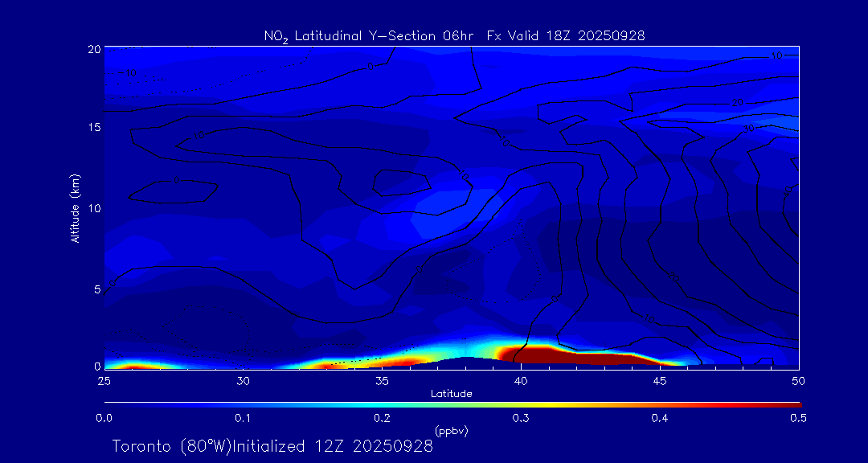Select altitude axis tick label 15
This screenshot has height=463, width=868.
(94, 127)
